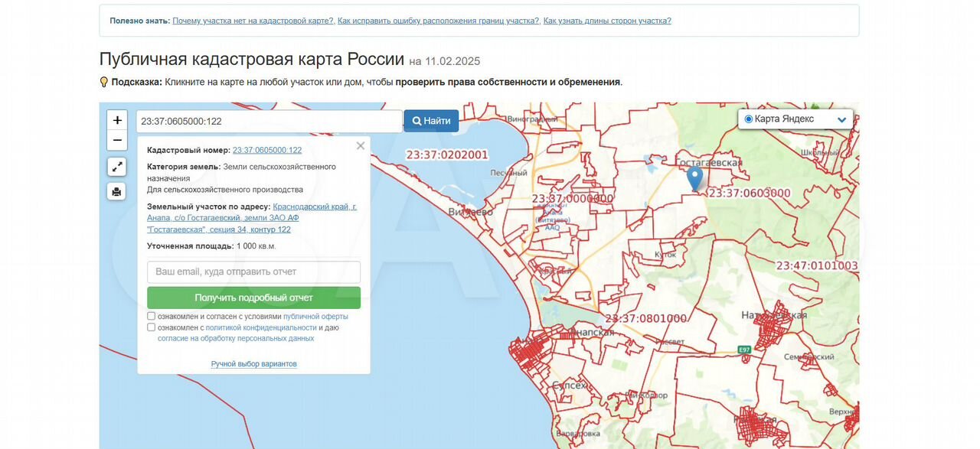Viewport: 980px width, 449px height.
Task: Accept the публичной оферты terms checkbox
Action: click(152, 316)
